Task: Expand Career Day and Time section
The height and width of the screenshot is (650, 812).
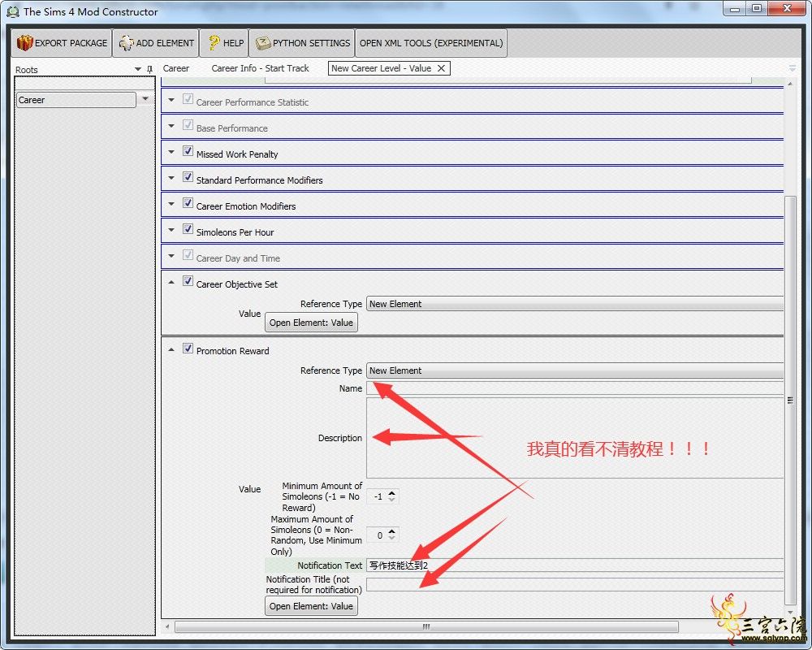Action: click(171, 256)
